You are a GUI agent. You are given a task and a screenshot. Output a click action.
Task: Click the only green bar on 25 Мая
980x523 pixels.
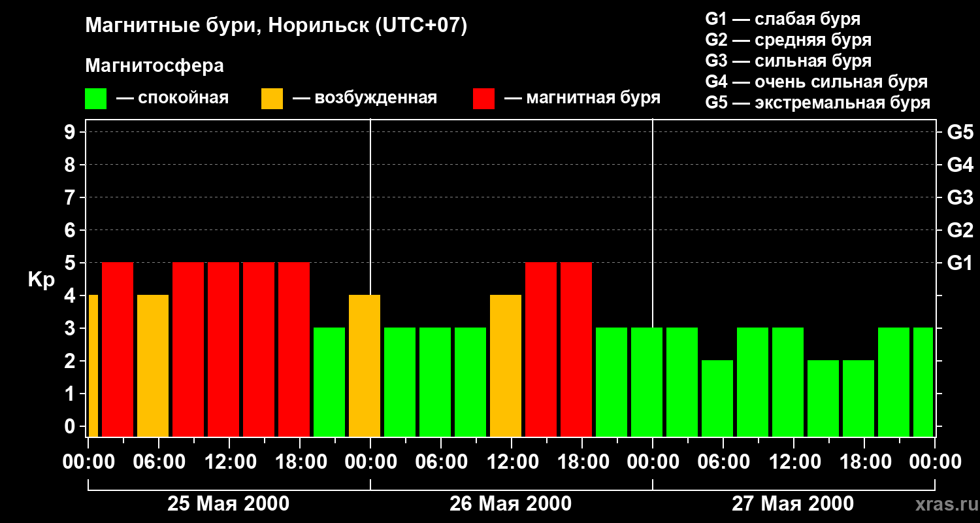[329, 382]
